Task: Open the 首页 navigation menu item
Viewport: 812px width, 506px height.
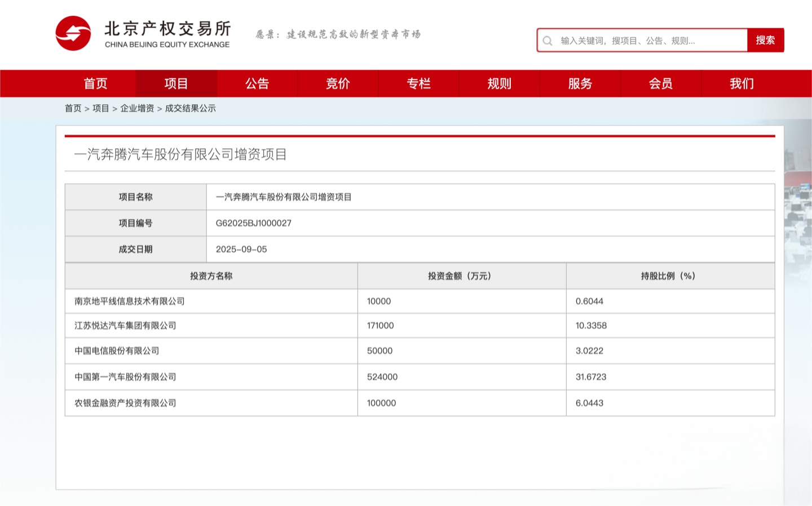Action: (95, 83)
